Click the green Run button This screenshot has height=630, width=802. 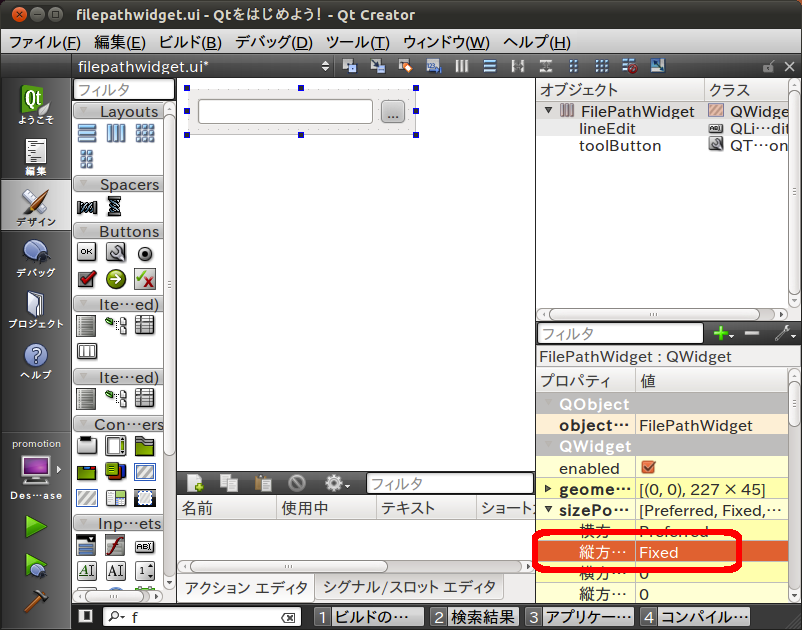tap(36, 526)
